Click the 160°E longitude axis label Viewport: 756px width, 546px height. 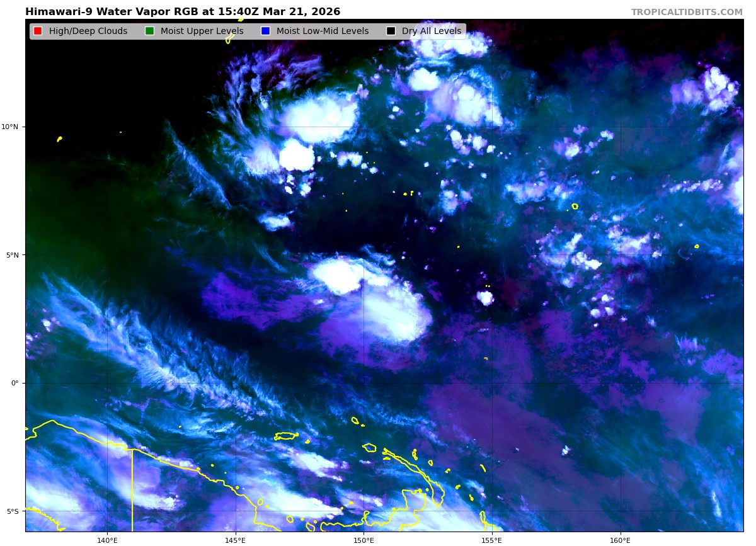click(x=620, y=540)
